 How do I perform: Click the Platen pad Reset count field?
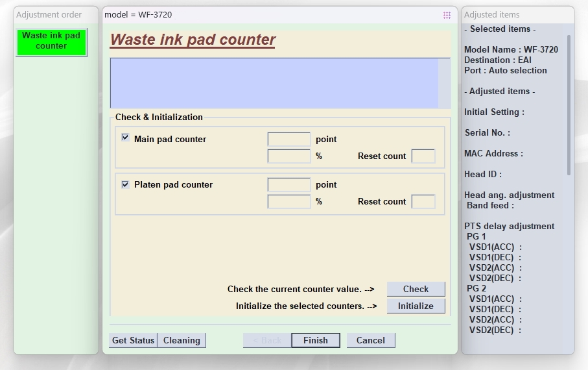coord(423,202)
